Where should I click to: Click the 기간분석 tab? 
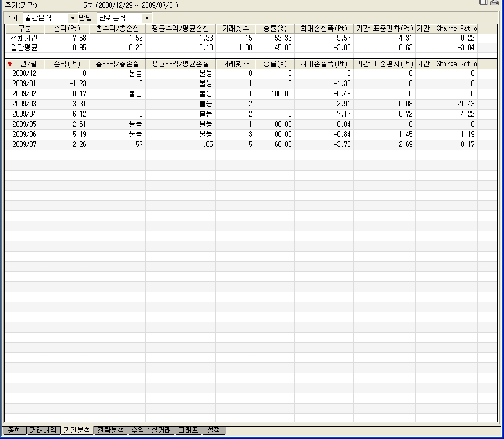click(x=76, y=431)
